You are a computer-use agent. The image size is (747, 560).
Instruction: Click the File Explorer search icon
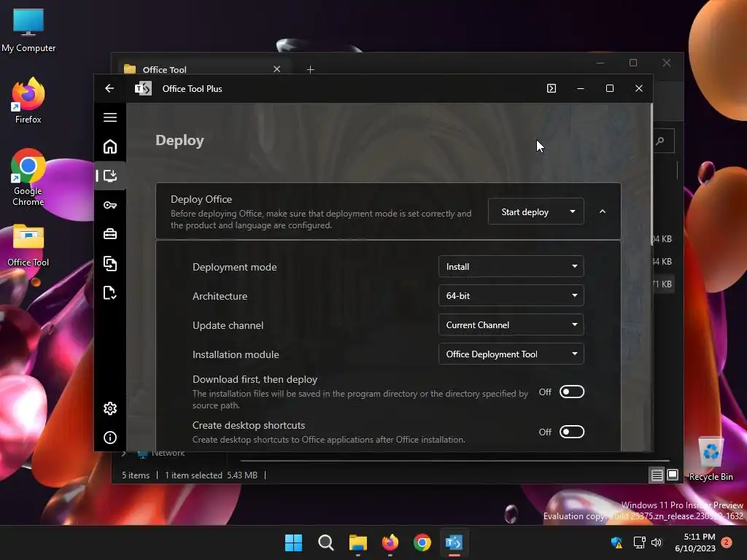660,141
